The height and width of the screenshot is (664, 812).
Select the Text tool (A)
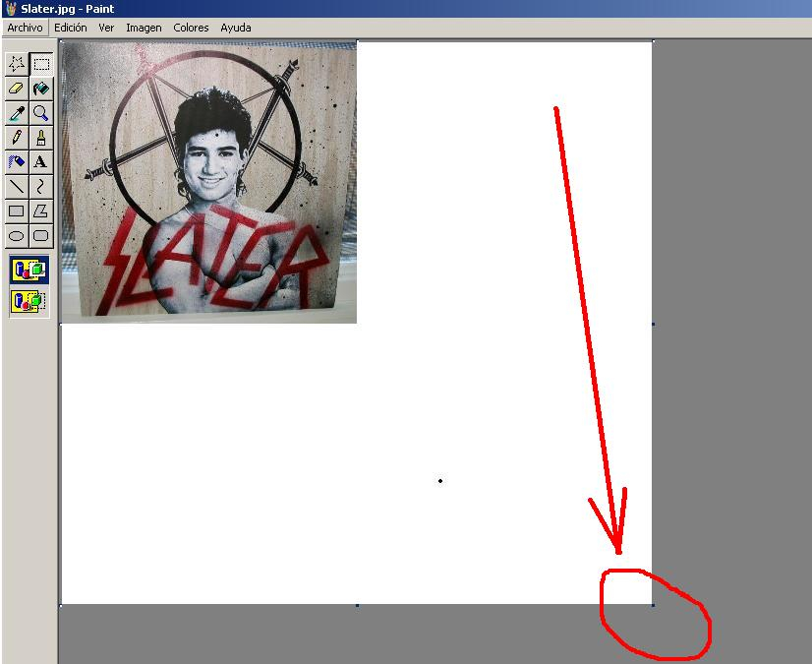(x=41, y=161)
